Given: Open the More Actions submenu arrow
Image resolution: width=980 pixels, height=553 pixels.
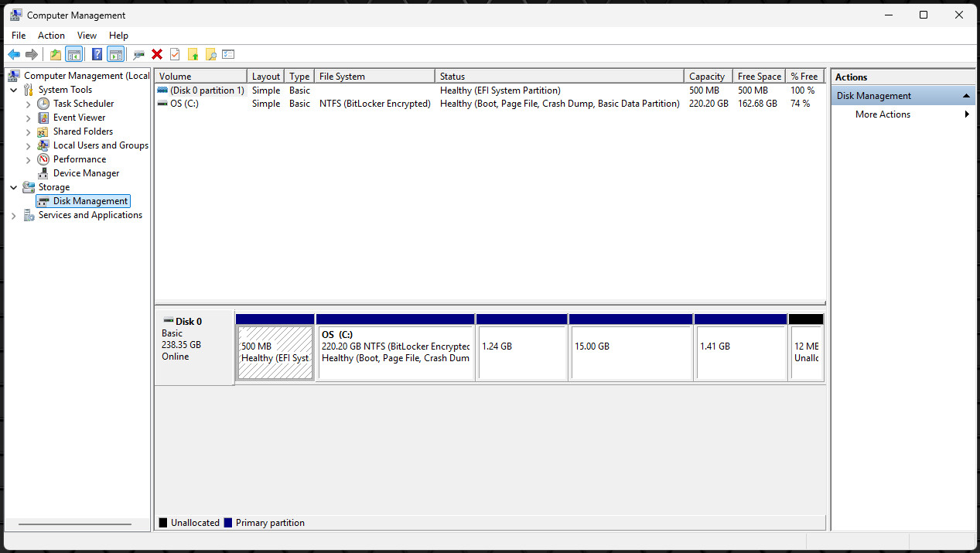Looking at the screenshot, I should pyautogui.click(x=967, y=114).
